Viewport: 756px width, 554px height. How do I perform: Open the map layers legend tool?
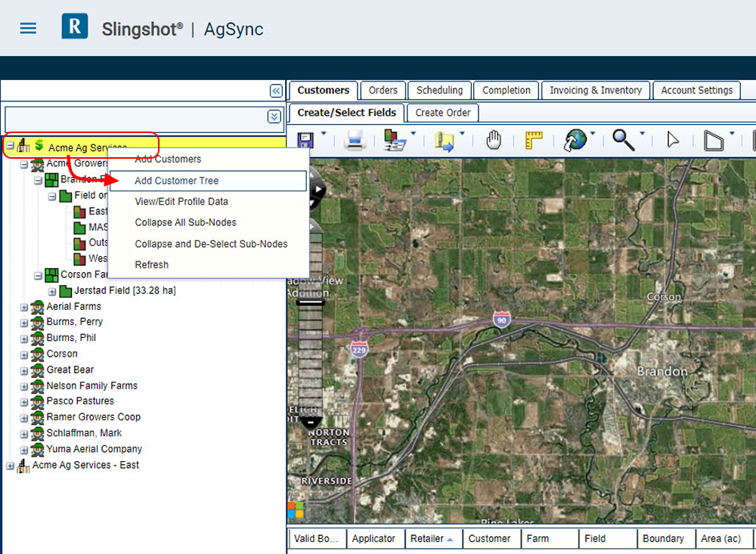pyautogui.click(x=395, y=141)
